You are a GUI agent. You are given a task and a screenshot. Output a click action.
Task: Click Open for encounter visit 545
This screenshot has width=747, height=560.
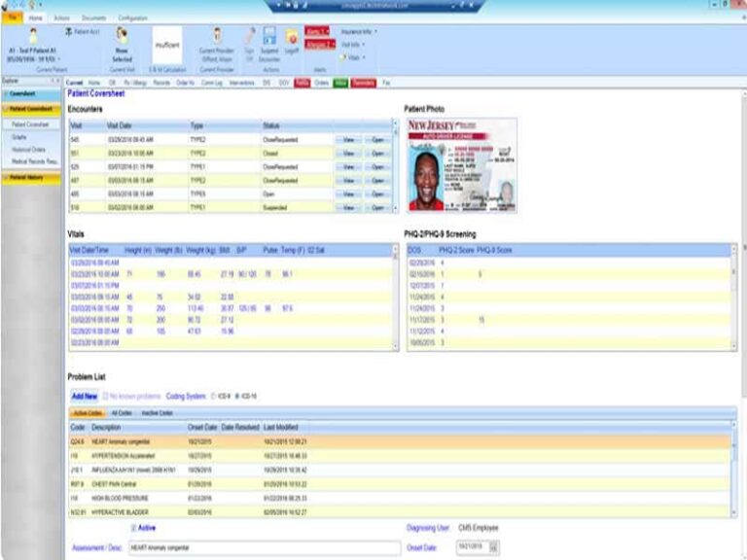click(x=376, y=140)
